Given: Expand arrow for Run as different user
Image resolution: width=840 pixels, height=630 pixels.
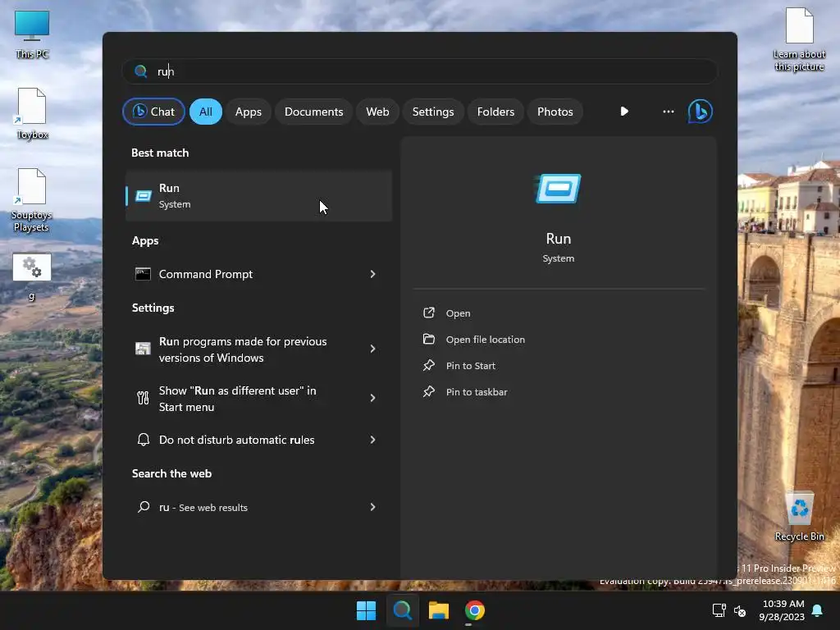Looking at the screenshot, I should pos(373,398).
